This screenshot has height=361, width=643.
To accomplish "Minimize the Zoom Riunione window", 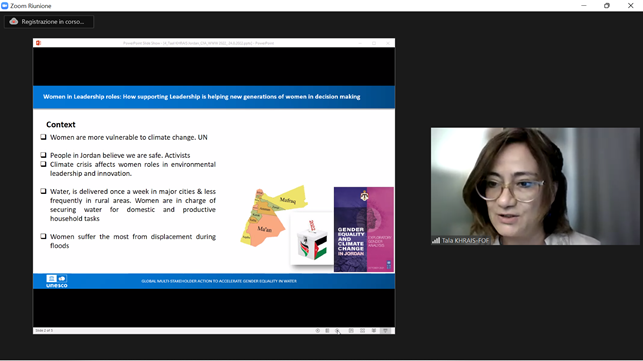I will tap(584, 6).
